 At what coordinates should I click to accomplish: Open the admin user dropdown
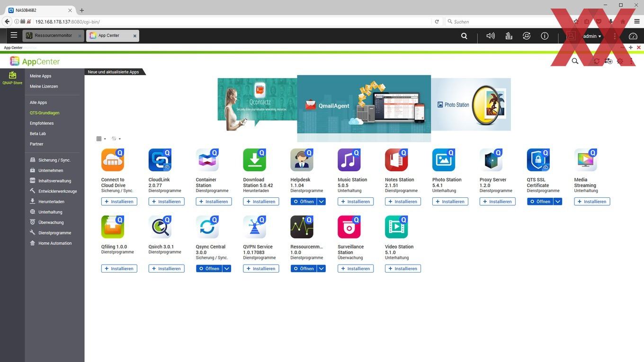[592, 36]
